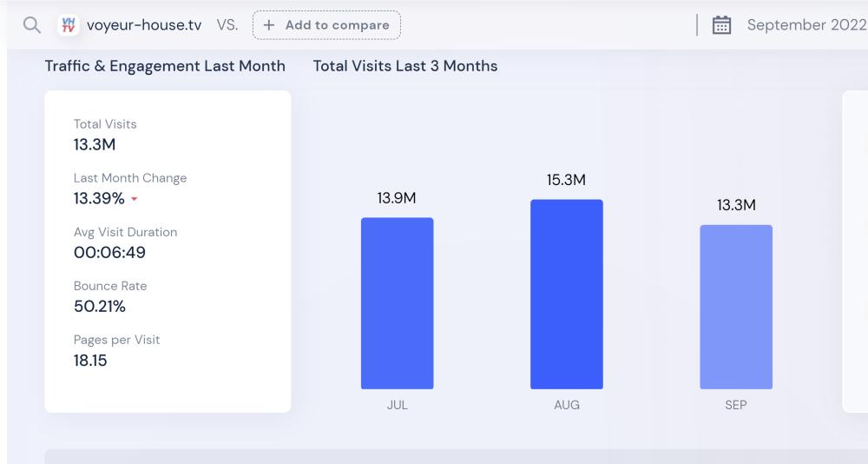Viewport: 868px width, 464px height.
Task: Click the VS. text beside domain
Action: 227,25
